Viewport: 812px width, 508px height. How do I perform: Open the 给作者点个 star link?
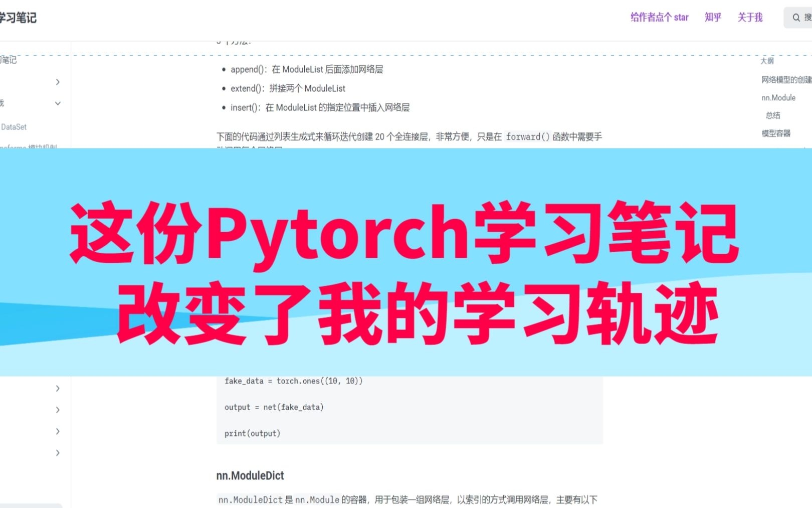point(659,18)
